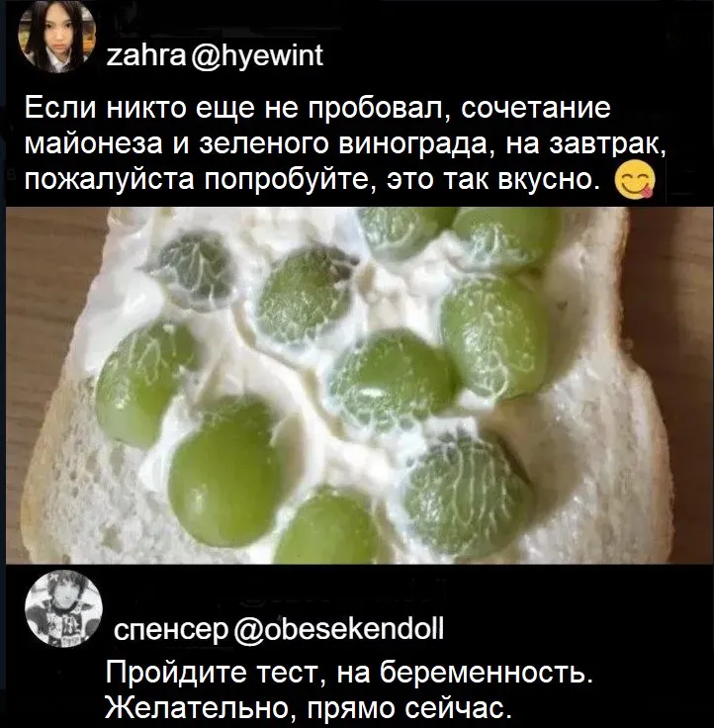Open the @obesekendoll handle
This screenshot has height=728, width=714.
point(338,629)
